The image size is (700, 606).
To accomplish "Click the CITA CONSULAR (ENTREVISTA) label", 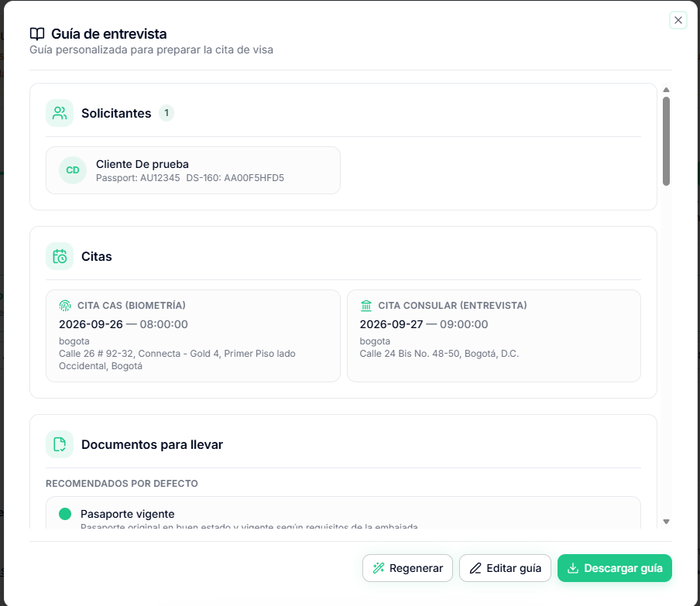I will pyautogui.click(x=453, y=306).
